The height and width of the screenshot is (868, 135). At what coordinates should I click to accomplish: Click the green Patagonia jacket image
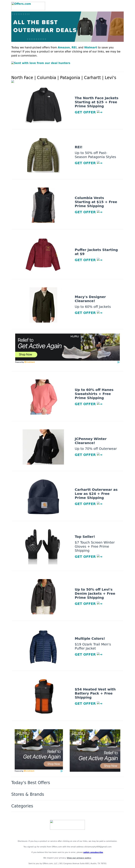(x=43, y=155)
